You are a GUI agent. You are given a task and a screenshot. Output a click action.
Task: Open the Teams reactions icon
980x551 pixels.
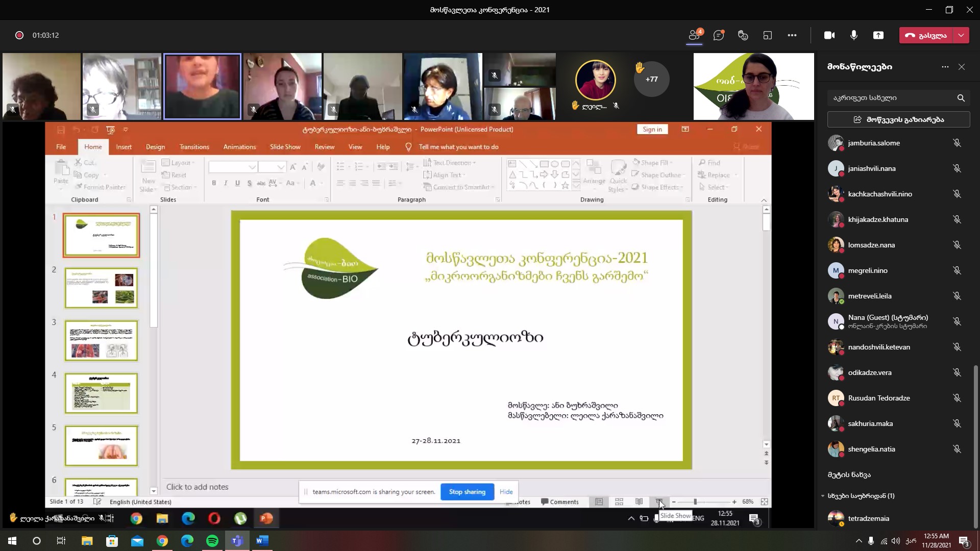(743, 35)
